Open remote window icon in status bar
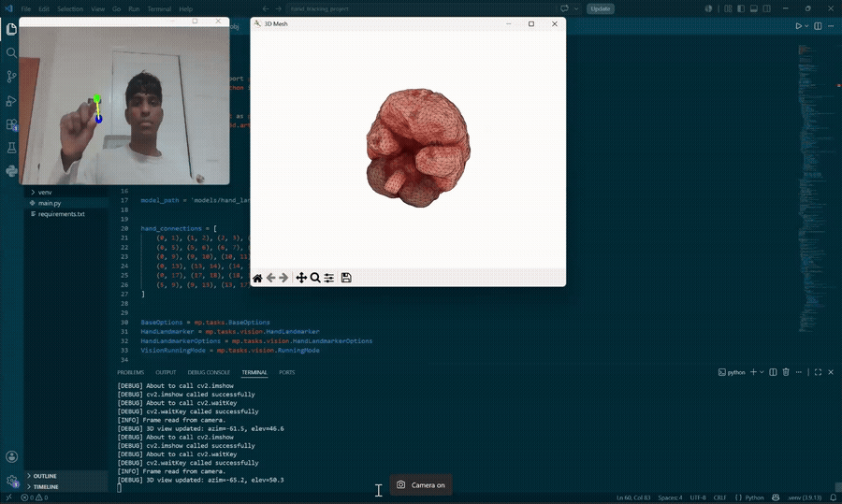This screenshot has height=504, width=842. 8,497
